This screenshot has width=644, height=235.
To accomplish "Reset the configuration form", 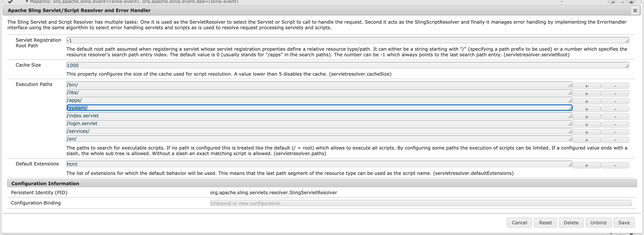I will tap(545, 223).
